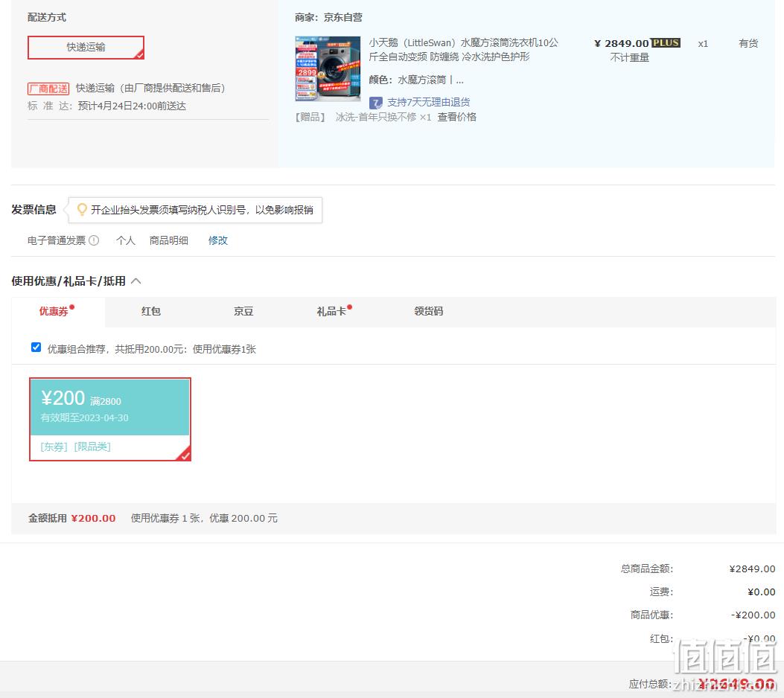Click the 厂商配送 red tag
The height and width of the screenshot is (698, 784).
pyautogui.click(x=48, y=89)
